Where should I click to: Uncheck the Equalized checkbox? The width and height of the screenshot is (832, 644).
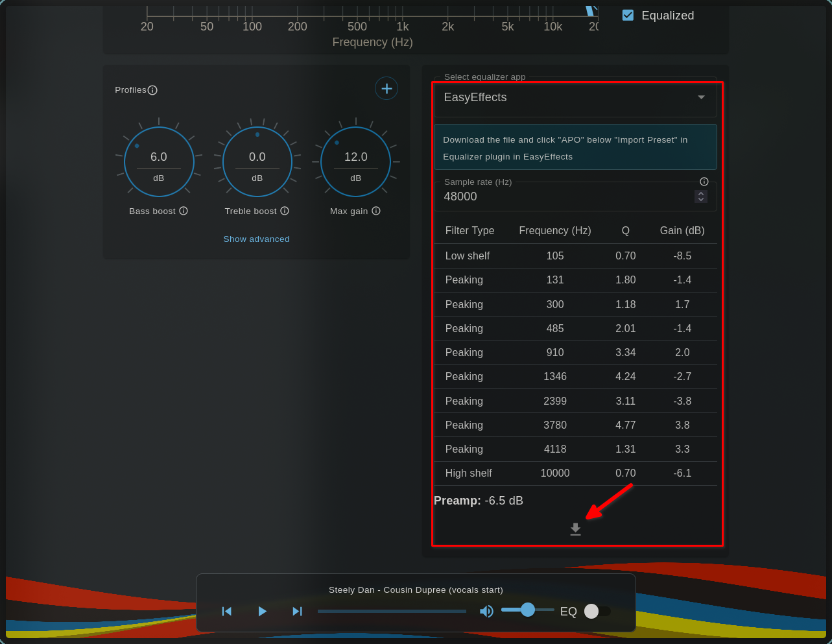tap(628, 15)
